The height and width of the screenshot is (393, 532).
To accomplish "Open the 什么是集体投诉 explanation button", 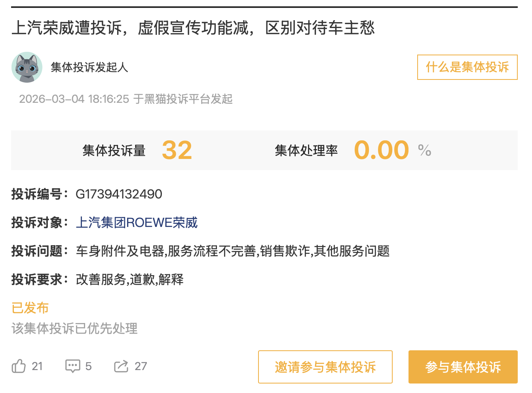I will click(467, 67).
